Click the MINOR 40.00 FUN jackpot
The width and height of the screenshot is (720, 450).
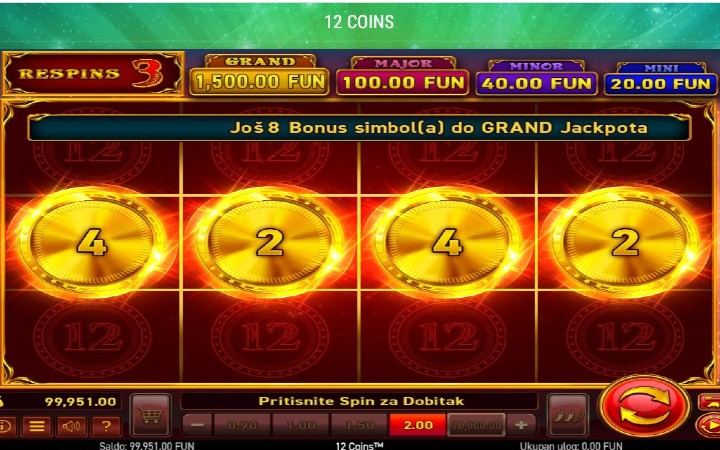pos(536,78)
